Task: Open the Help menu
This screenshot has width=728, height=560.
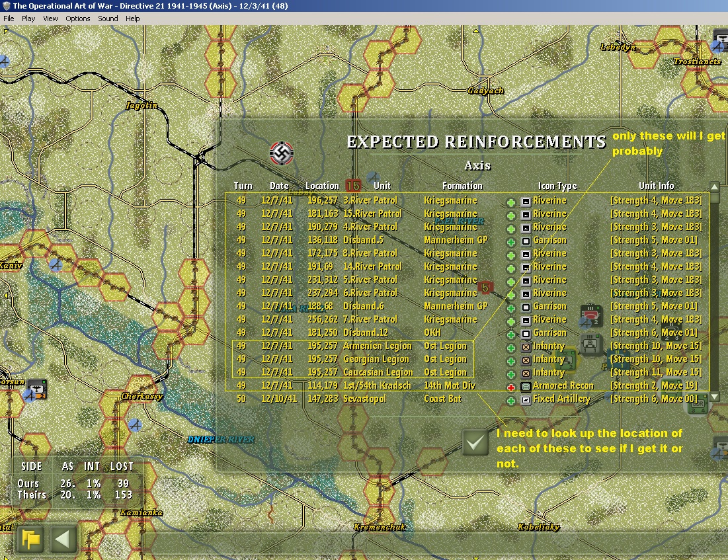Action: (132, 19)
